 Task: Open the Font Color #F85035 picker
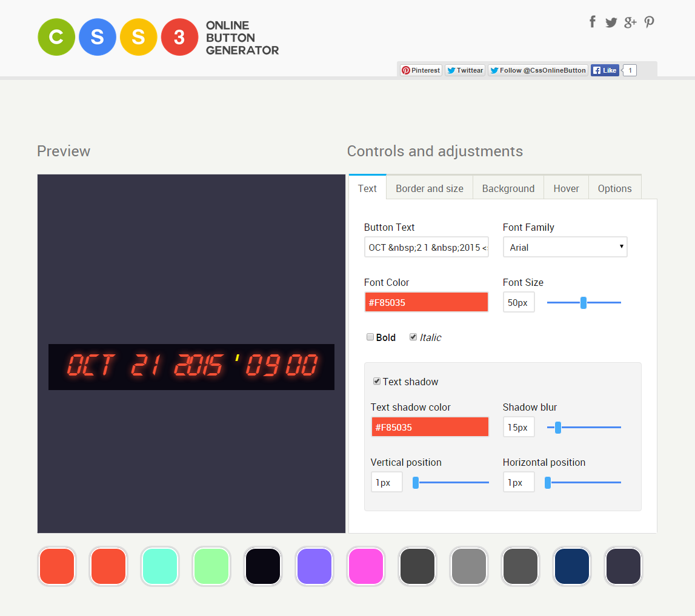pos(427,302)
